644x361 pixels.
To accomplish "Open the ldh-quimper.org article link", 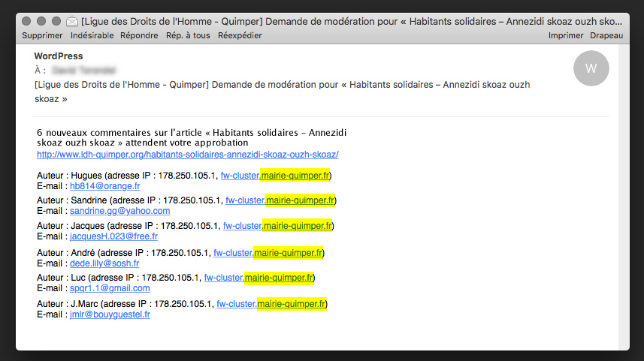I will [187, 155].
